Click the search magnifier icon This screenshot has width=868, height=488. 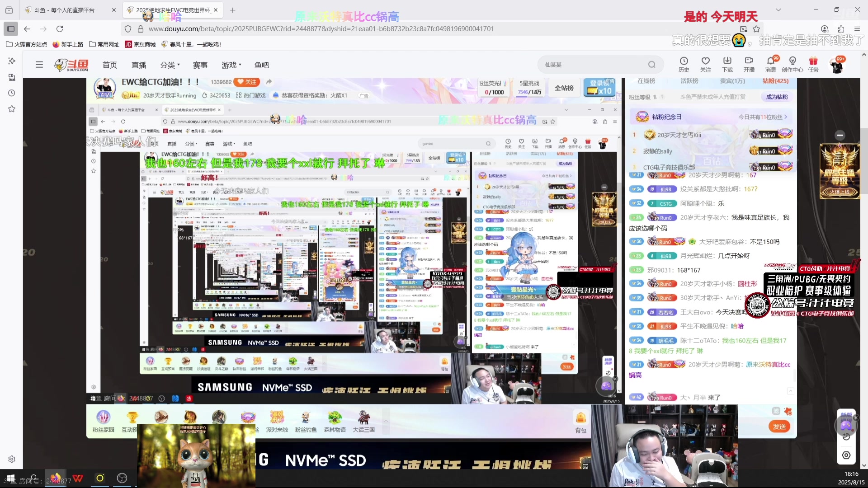pos(651,65)
